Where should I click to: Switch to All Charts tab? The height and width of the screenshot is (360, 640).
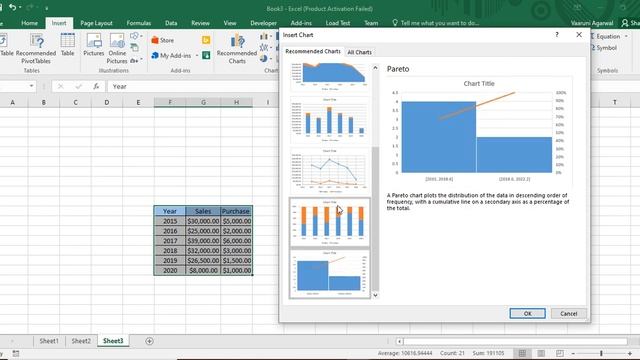pos(360,52)
